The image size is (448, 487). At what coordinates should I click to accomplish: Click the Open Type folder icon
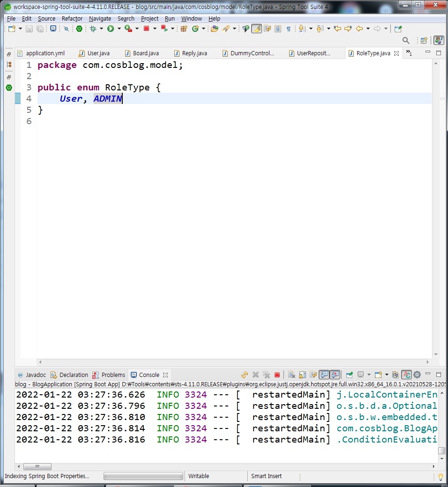[x=215, y=29]
